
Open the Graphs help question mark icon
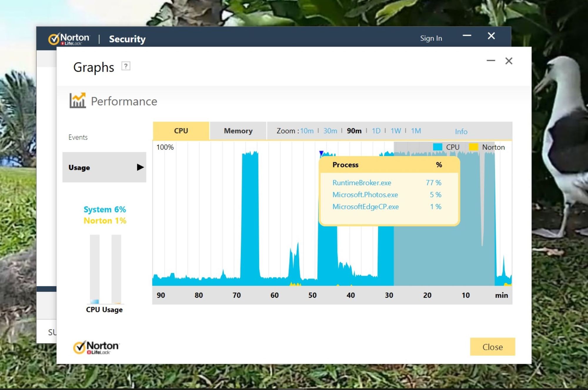(126, 66)
